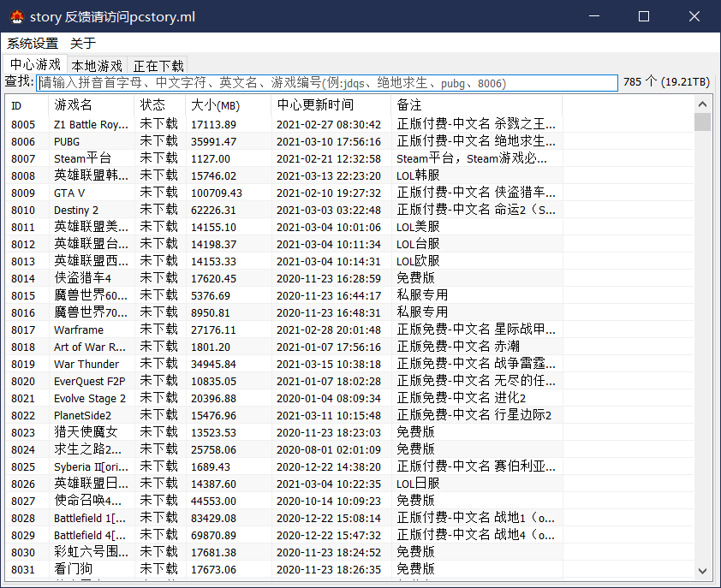Click the 785 个 (19.21TB) total label
The width and height of the screenshot is (721, 588).
tap(666, 82)
